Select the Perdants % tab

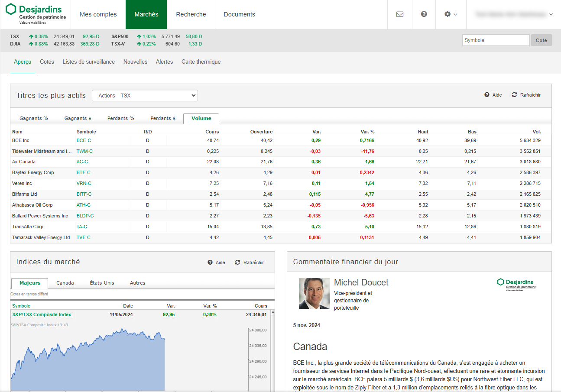pos(121,118)
